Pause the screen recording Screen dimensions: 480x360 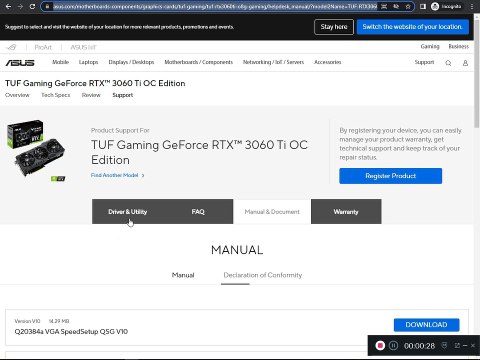(393, 346)
